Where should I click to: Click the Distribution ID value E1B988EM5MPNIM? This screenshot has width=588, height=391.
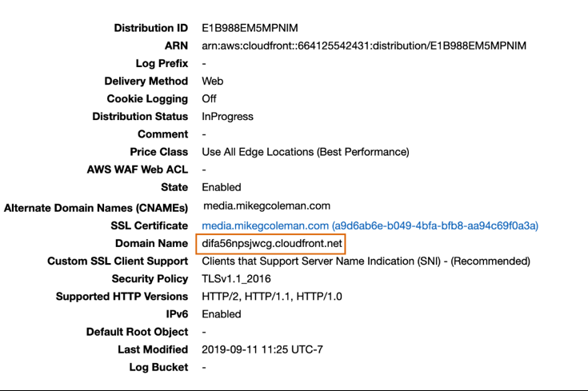click(x=250, y=28)
